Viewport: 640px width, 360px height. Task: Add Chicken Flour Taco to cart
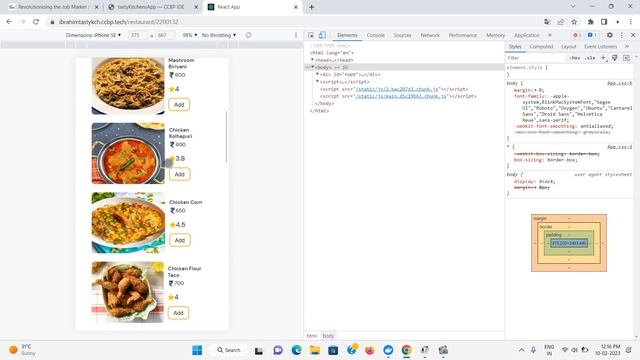pos(178,313)
